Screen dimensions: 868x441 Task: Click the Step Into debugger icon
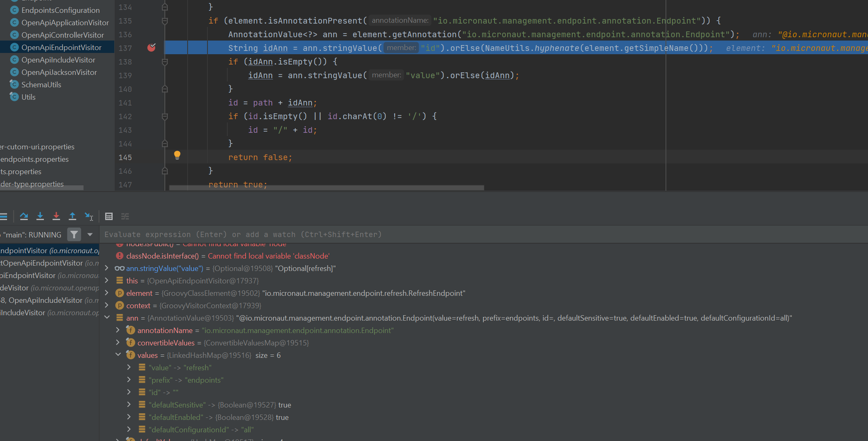(x=40, y=216)
